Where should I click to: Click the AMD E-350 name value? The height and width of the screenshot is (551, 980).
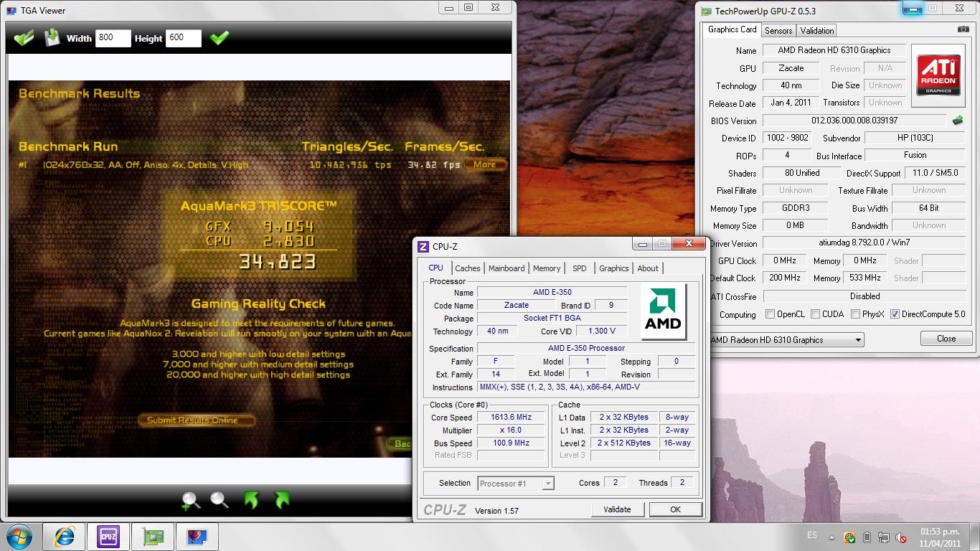click(x=552, y=292)
